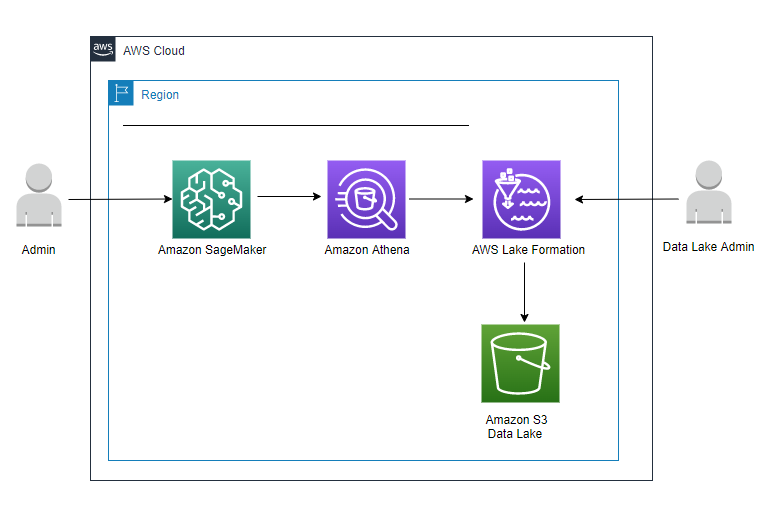
Task: Click the 'AWS Lake Formation' caption
Action: (528, 250)
